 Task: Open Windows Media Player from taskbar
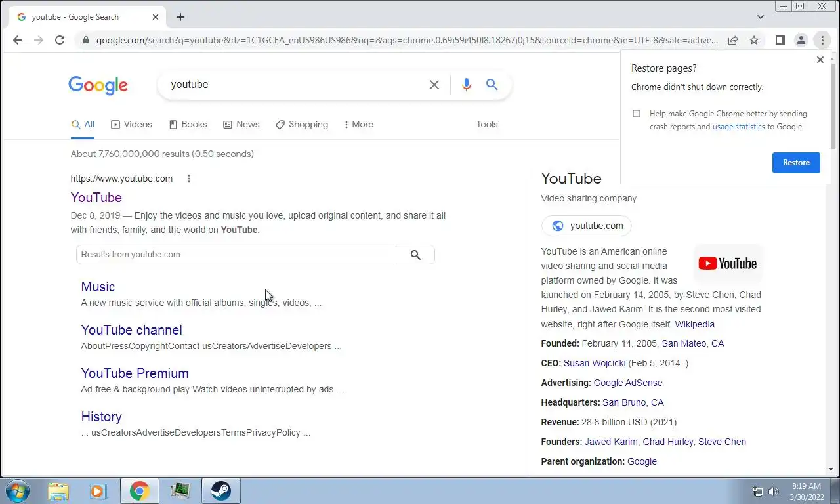98,491
